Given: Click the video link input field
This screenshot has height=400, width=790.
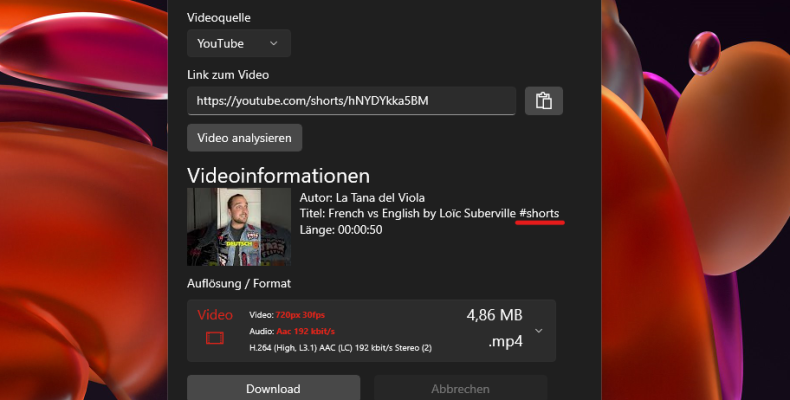Looking at the screenshot, I should (x=351, y=101).
